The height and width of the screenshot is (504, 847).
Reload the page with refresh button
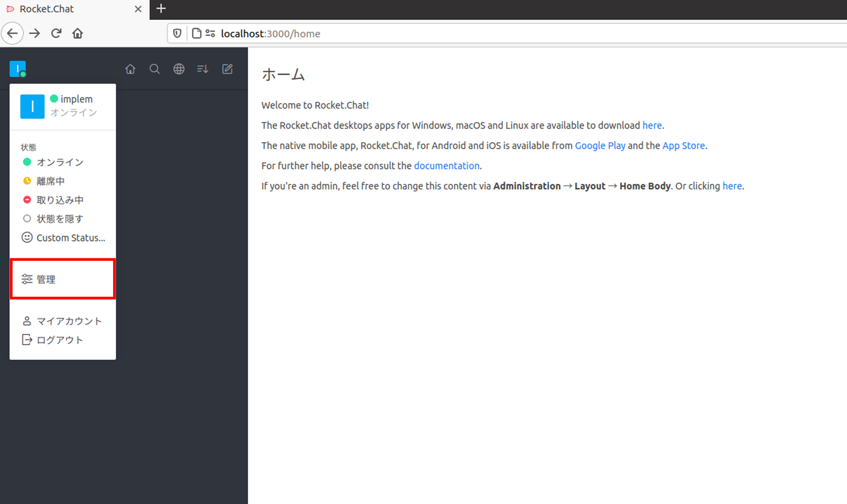click(x=56, y=33)
